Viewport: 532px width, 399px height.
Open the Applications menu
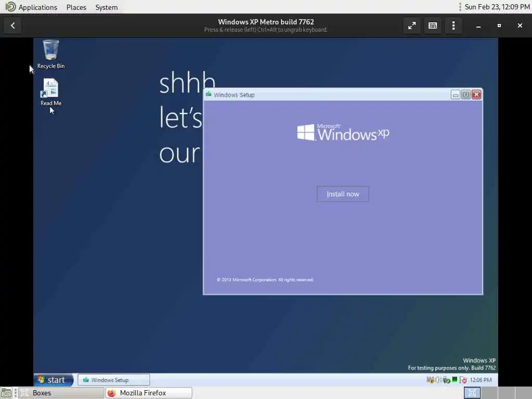(37, 7)
